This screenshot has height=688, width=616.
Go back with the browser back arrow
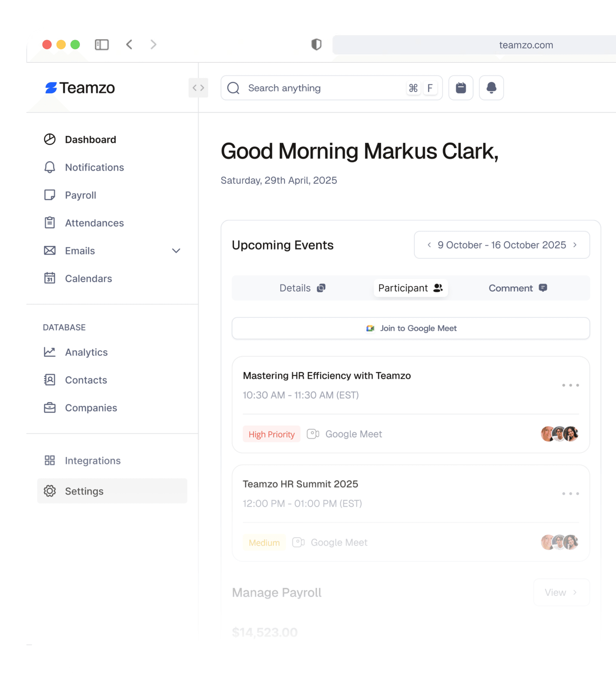(129, 44)
